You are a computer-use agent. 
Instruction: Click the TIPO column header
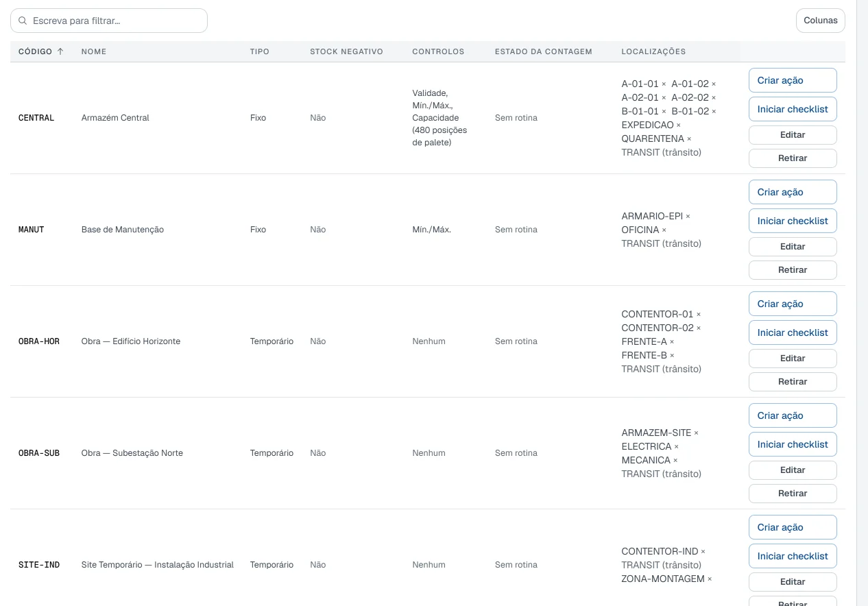(260, 51)
